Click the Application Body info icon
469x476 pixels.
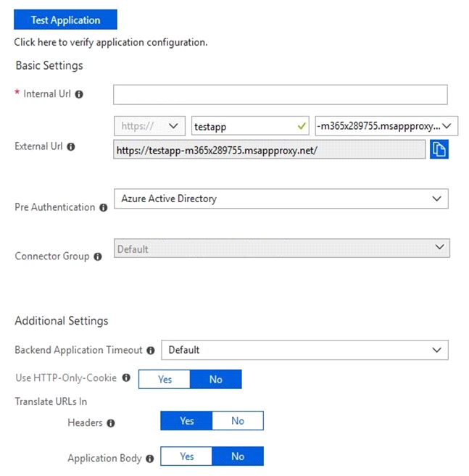150,459
